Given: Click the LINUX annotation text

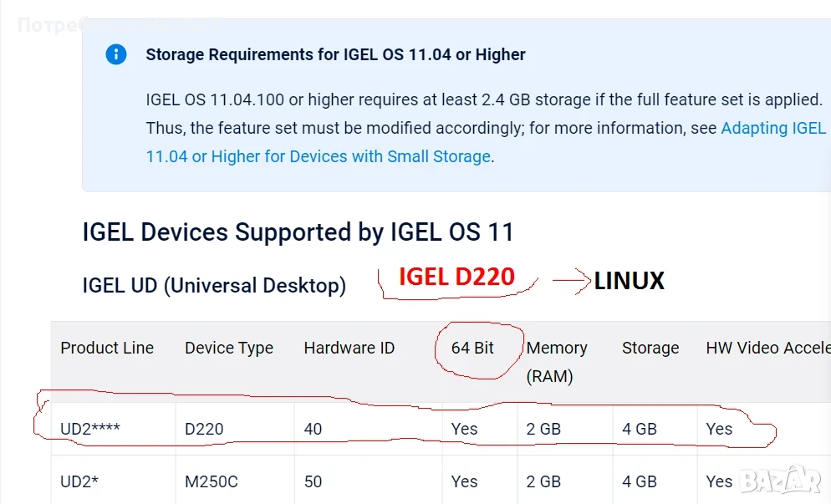Looking at the screenshot, I should [629, 281].
